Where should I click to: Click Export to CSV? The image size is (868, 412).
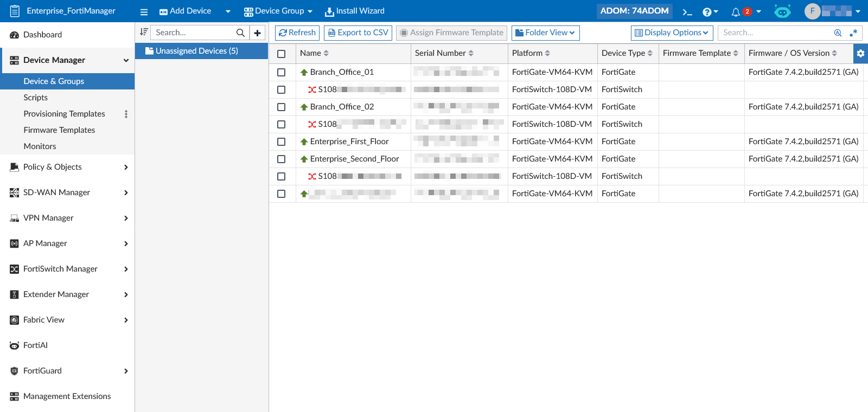coord(358,33)
